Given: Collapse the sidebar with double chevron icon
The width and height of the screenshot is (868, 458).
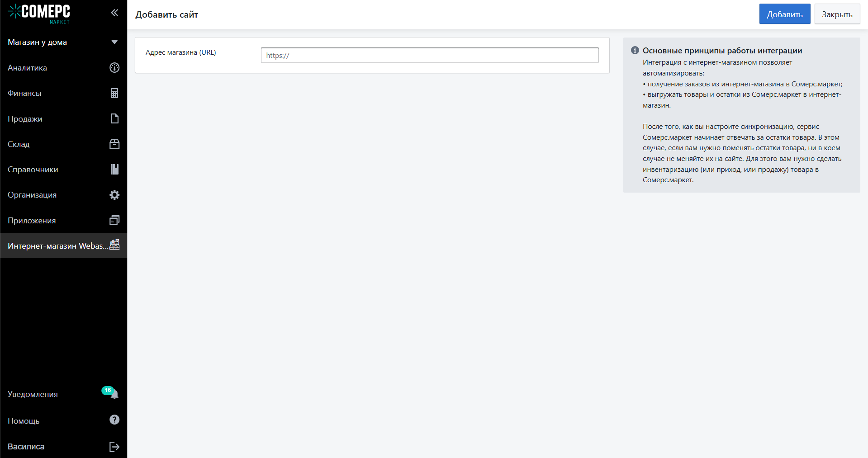Looking at the screenshot, I should pos(114,13).
